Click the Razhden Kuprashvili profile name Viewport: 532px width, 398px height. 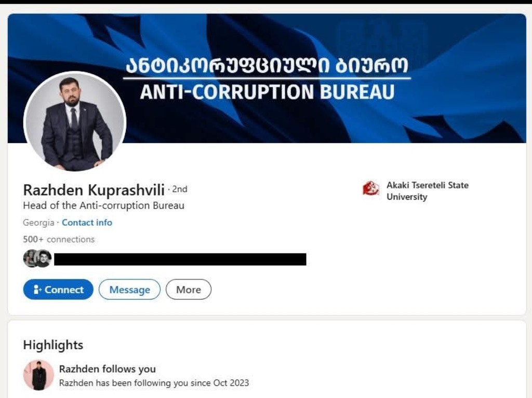coord(94,190)
